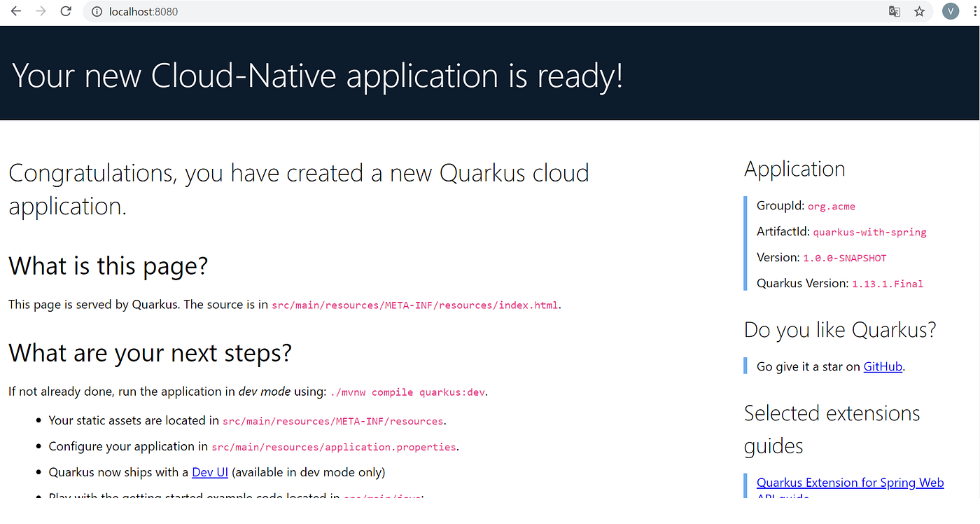
Task: Open the Dev UI link
Action: click(x=210, y=472)
